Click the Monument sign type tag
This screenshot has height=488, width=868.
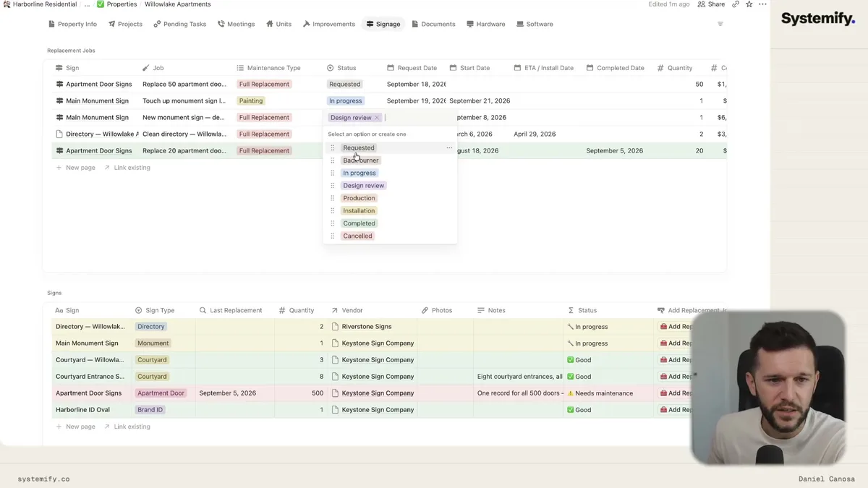click(x=153, y=343)
